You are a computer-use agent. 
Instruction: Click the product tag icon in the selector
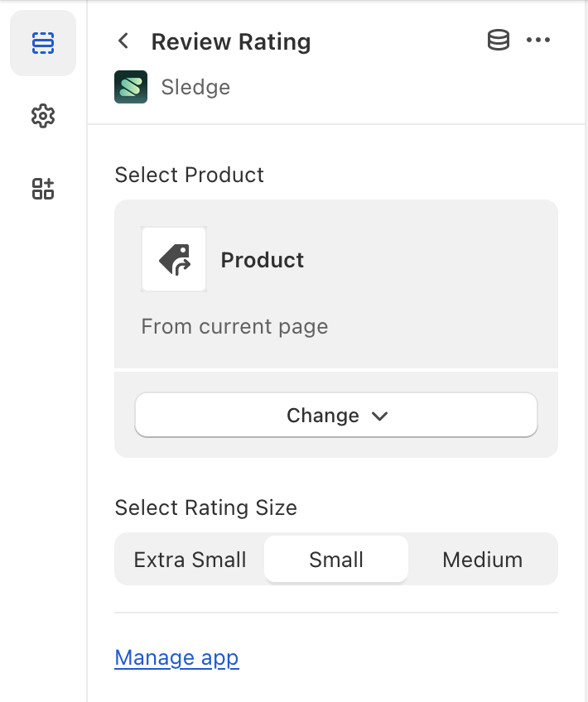174,259
